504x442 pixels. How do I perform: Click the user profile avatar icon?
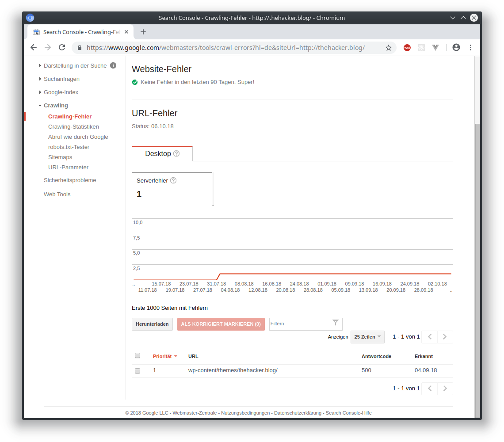(x=456, y=48)
